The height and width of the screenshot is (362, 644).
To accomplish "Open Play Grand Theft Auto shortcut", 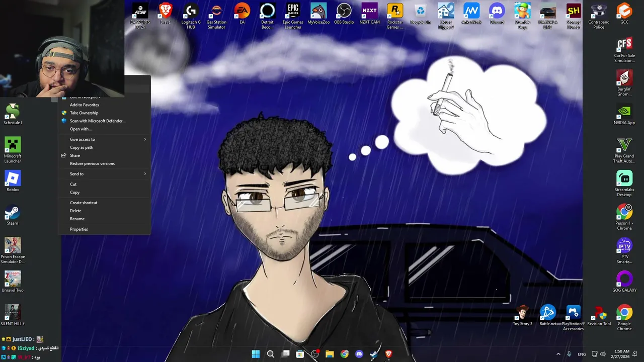I will (x=624, y=150).
